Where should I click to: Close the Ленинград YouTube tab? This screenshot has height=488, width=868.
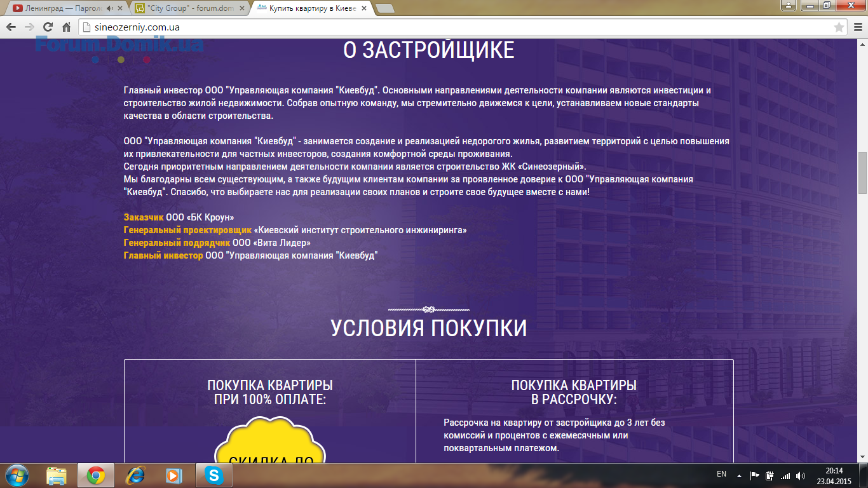[119, 9]
